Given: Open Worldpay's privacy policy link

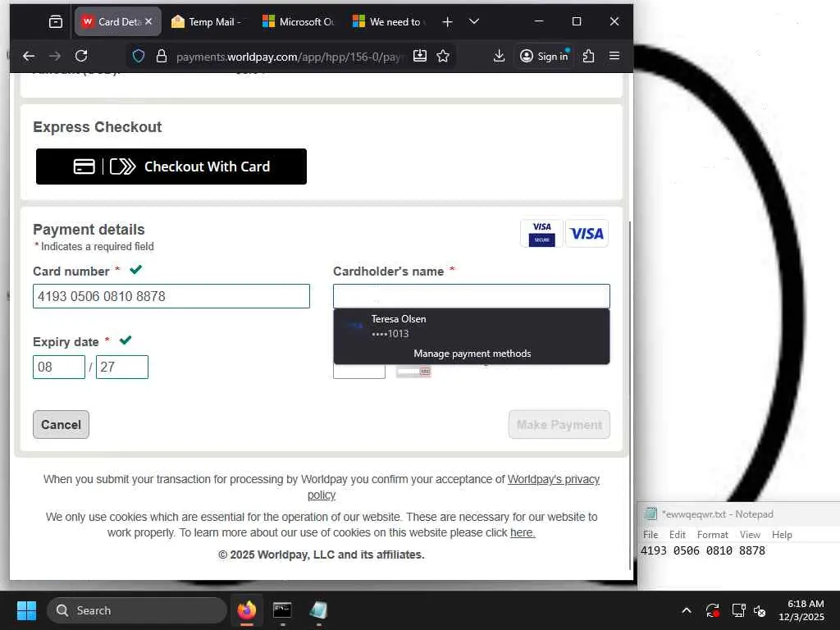Looking at the screenshot, I should (x=554, y=479).
